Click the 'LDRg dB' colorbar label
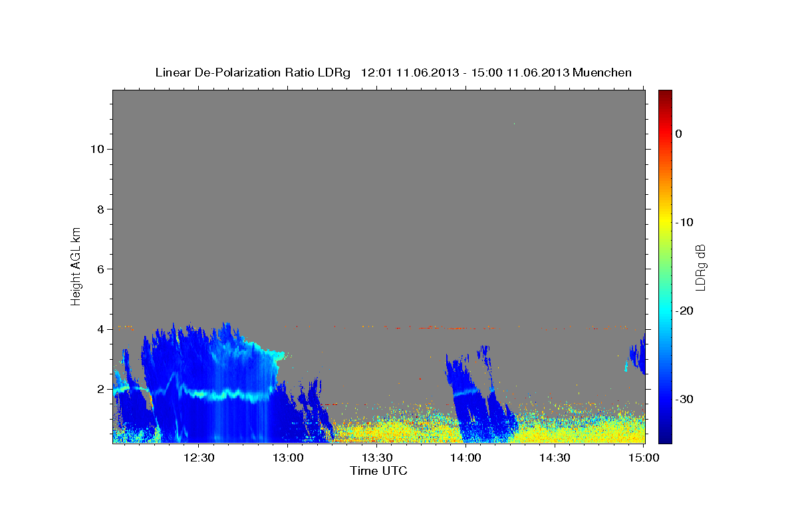The image size is (798, 532). [x=700, y=267]
